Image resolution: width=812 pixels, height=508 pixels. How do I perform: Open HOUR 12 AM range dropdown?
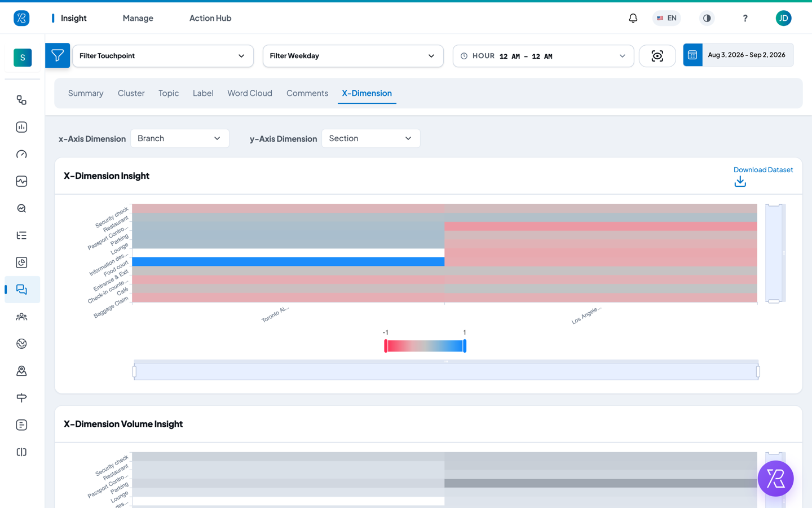[x=544, y=56]
